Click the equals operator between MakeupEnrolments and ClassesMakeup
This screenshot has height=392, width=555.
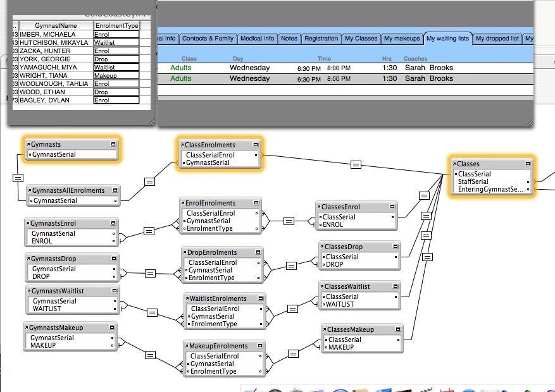[293, 354]
